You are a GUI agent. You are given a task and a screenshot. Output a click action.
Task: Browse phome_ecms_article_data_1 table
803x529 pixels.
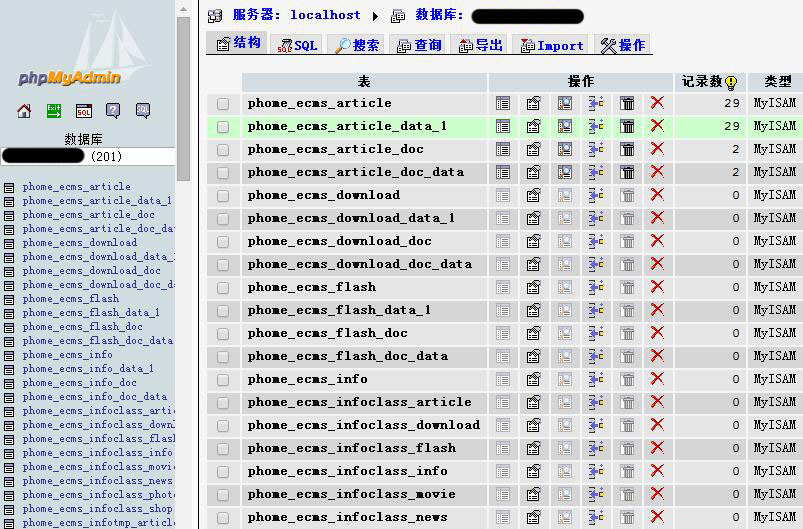(x=503, y=126)
